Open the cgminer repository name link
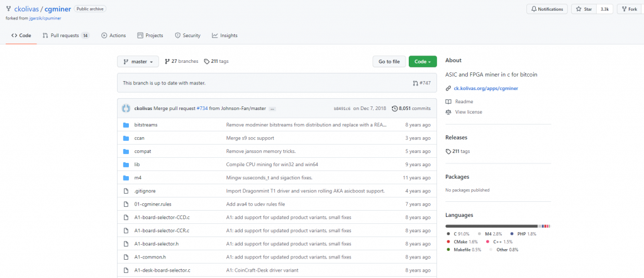The height and width of the screenshot is (278, 644). [x=57, y=9]
